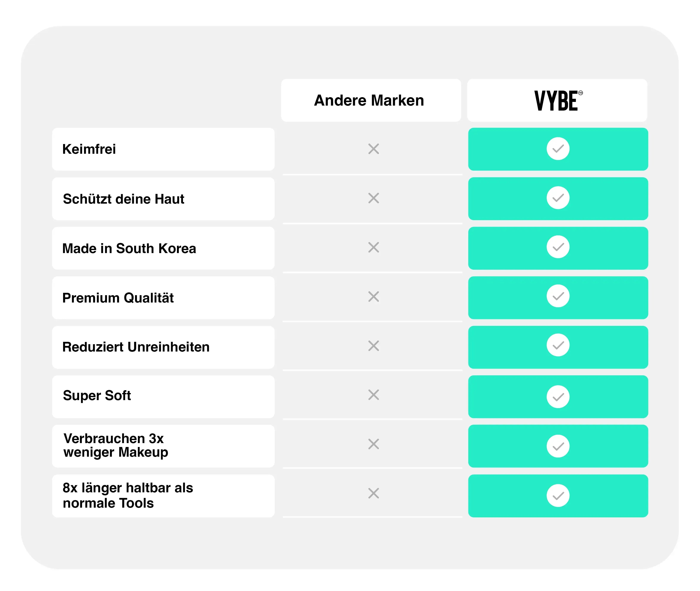Click the checkmark for Made in South Korea
The height and width of the screenshot is (591, 700).
[x=558, y=247]
